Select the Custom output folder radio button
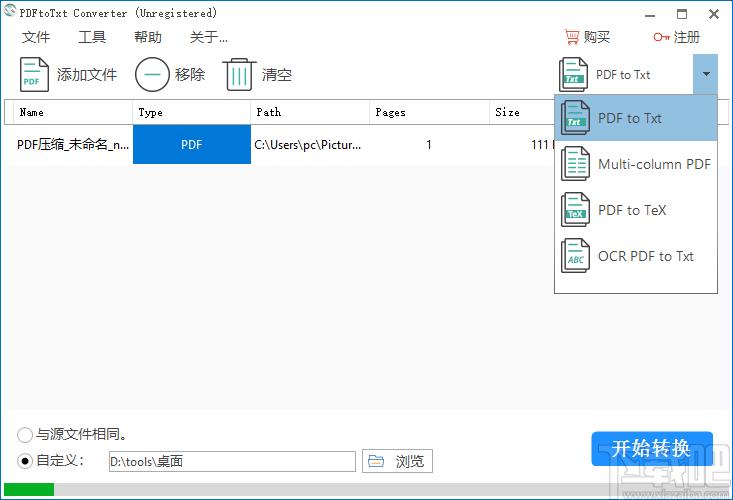This screenshot has width=733, height=500. pyautogui.click(x=24, y=461)
